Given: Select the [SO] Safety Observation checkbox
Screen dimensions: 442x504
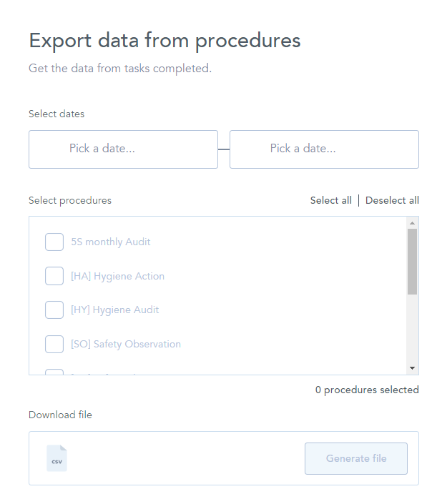Looking at the screenshot, I should [54, 344].
